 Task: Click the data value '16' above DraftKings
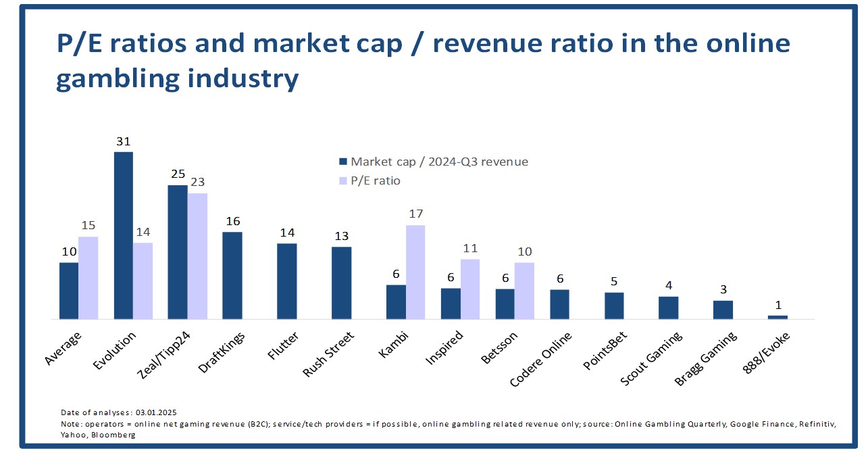[232, 221]
